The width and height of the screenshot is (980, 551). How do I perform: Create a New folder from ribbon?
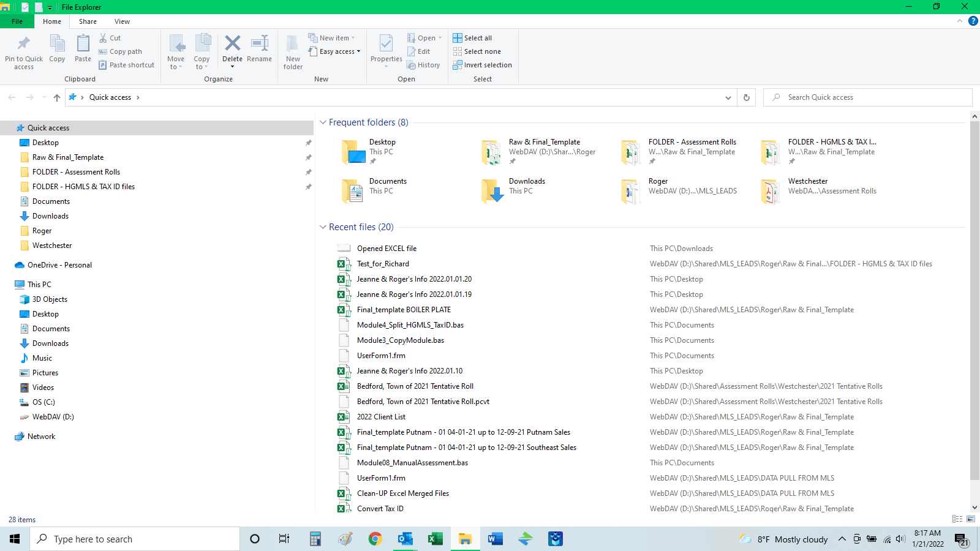(293, 52)
